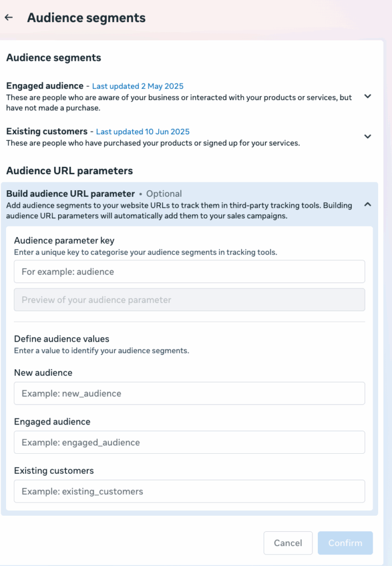Open the "Last updated 2 May 2025" link

[x=137, y=86]
